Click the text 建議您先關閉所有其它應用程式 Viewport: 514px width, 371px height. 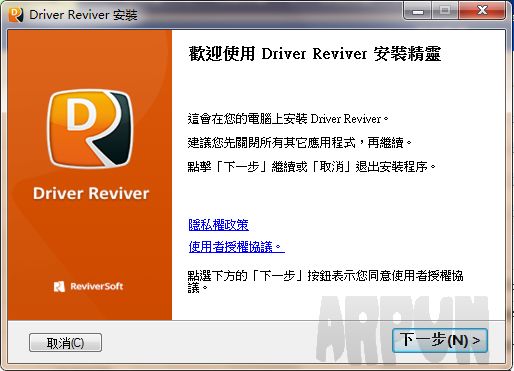(x=271, y=143)
